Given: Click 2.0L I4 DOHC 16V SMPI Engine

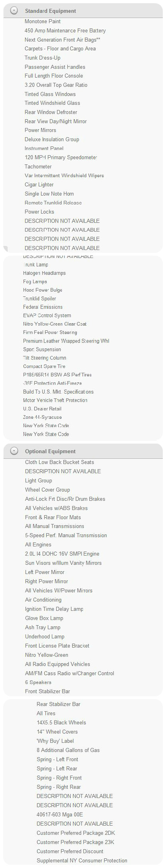Looking at the screenshot, I should coord(62,554).
